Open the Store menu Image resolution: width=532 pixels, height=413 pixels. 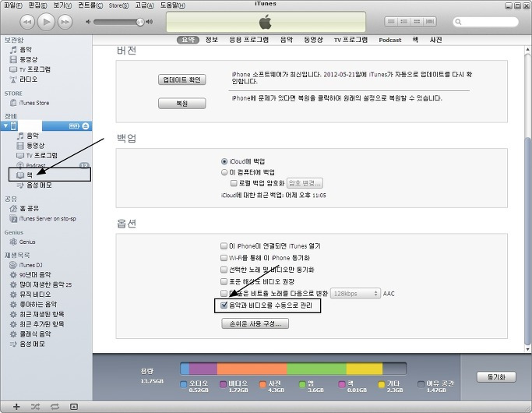click(x=118, y=5)
